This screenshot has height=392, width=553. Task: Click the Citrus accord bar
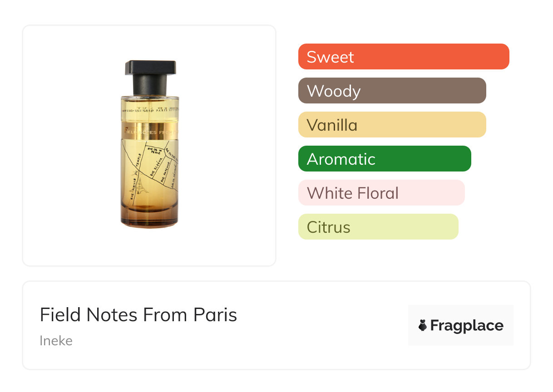click(378, 227)
